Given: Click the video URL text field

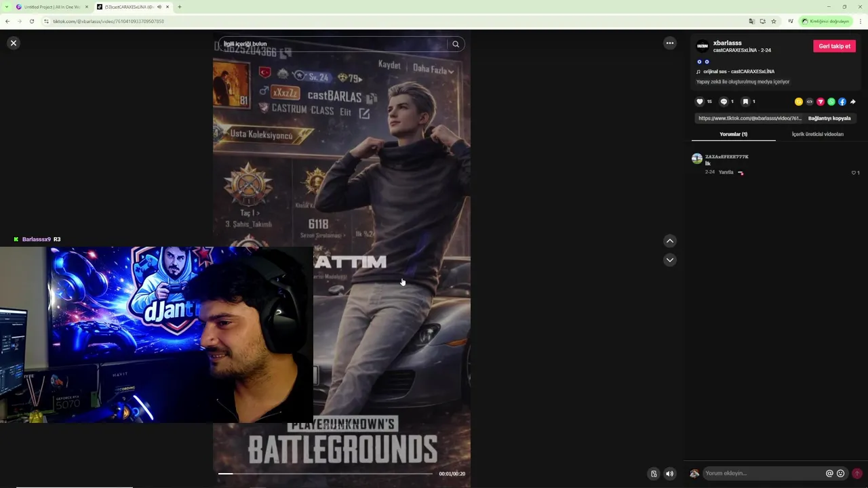Looking at the screenshot, I should tap(750, 118).
